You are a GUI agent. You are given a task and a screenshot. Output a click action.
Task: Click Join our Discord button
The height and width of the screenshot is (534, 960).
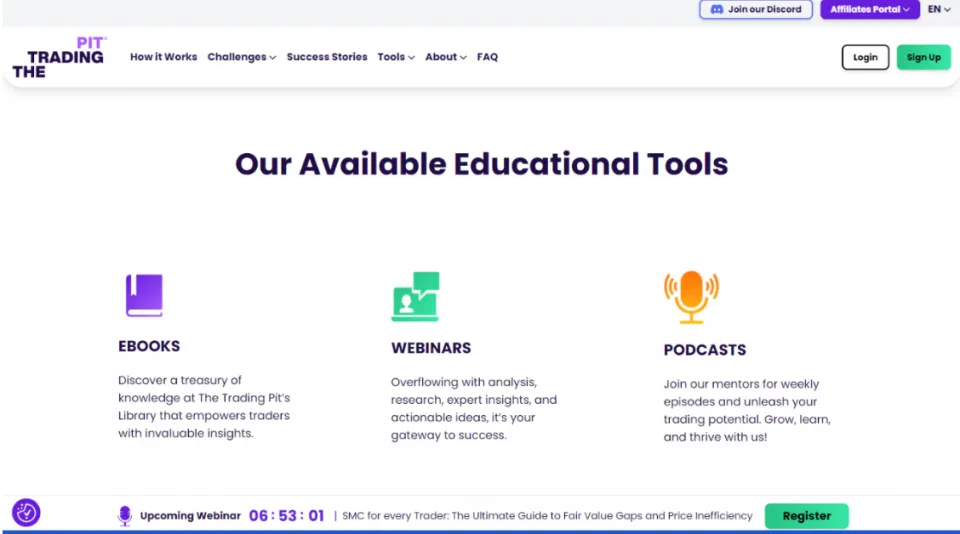756,9
